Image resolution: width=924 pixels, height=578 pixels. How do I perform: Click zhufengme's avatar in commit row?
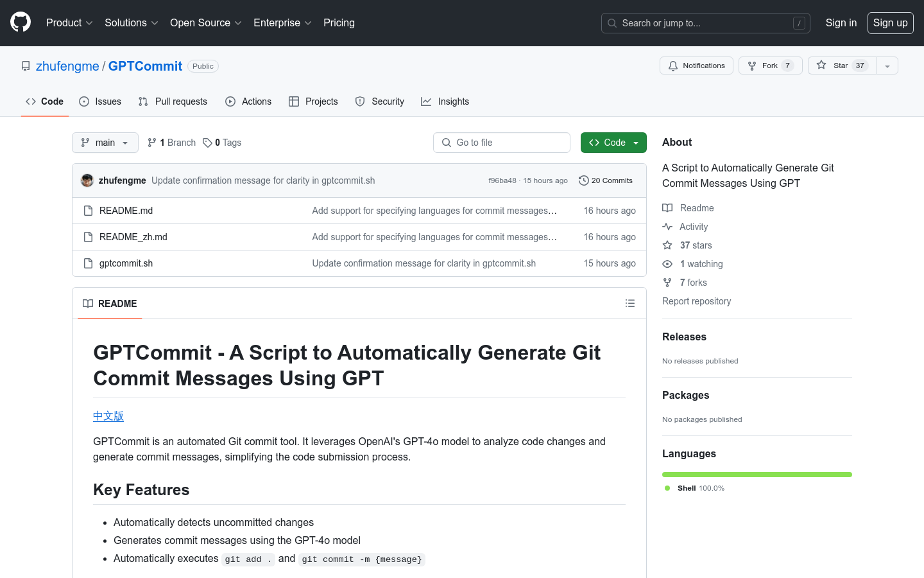click(x=87, y=180)
